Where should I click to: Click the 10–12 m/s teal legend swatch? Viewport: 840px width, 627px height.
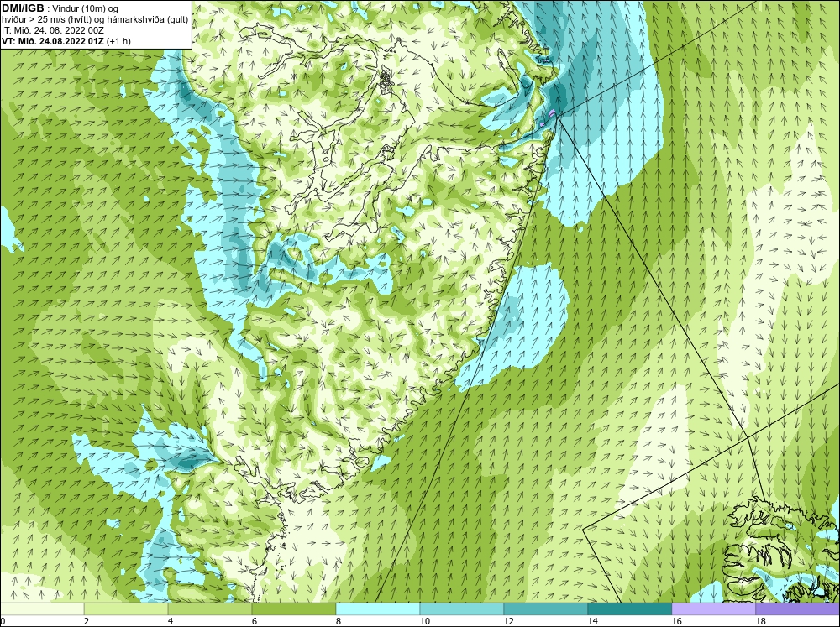pyautogui.click(x=462, y=609)
